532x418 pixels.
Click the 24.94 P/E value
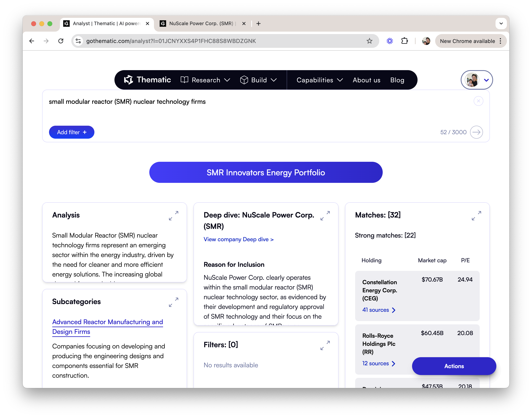tap(465, 280)
